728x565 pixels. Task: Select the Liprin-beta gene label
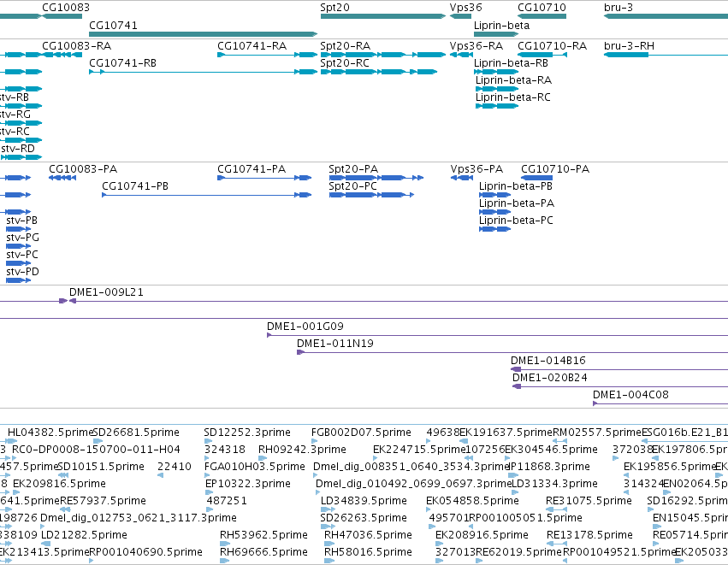tap(501, 26)
